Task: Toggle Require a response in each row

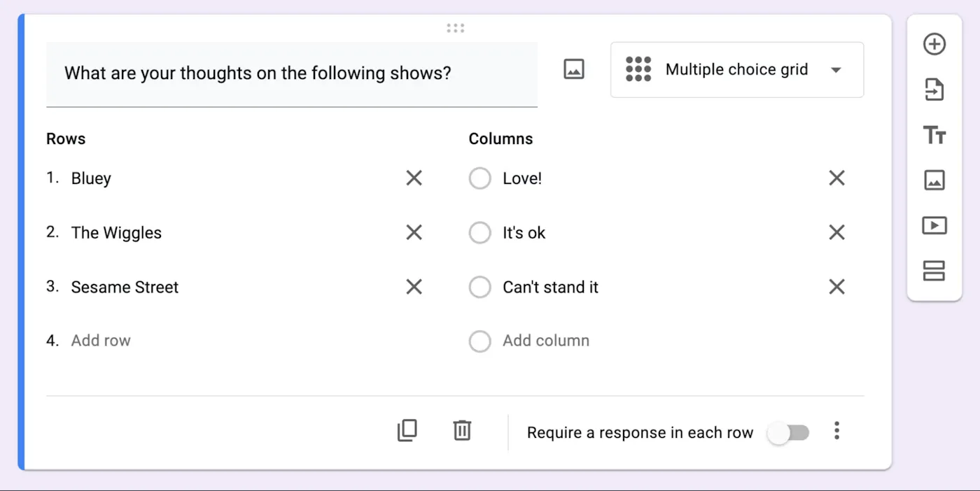Action: (789, 433)
